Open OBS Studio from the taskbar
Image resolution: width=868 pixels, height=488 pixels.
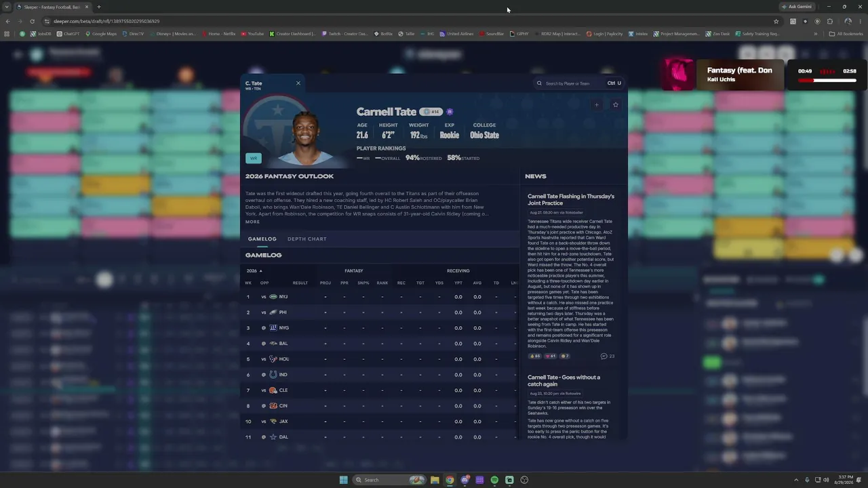[x=524, y=480]
